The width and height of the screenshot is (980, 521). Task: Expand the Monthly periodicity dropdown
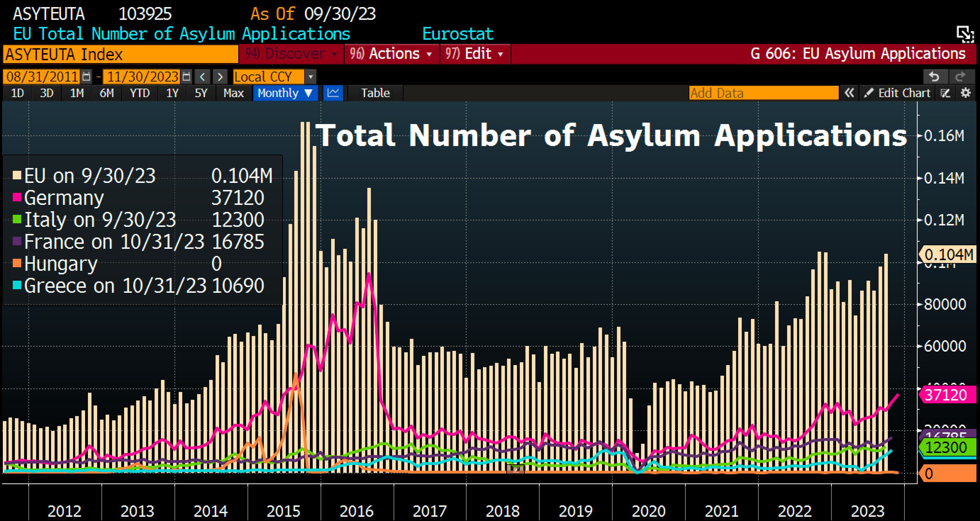285,93
